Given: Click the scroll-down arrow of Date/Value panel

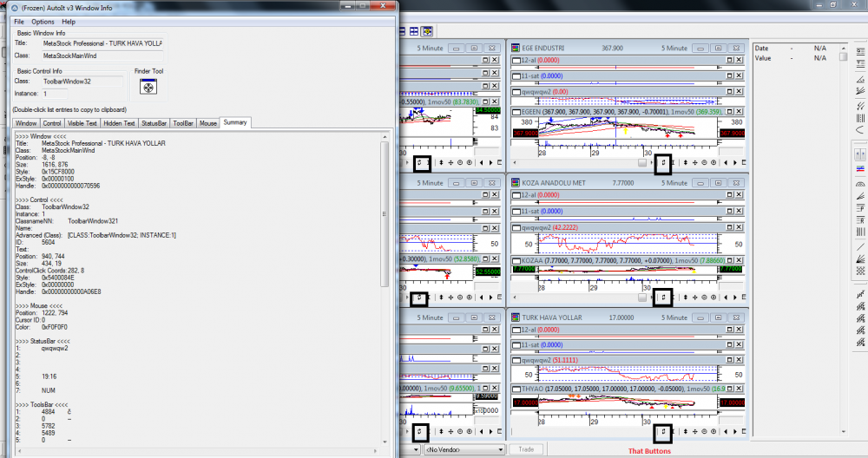Looking at the screenshot, I should click(x=843, y=431).
